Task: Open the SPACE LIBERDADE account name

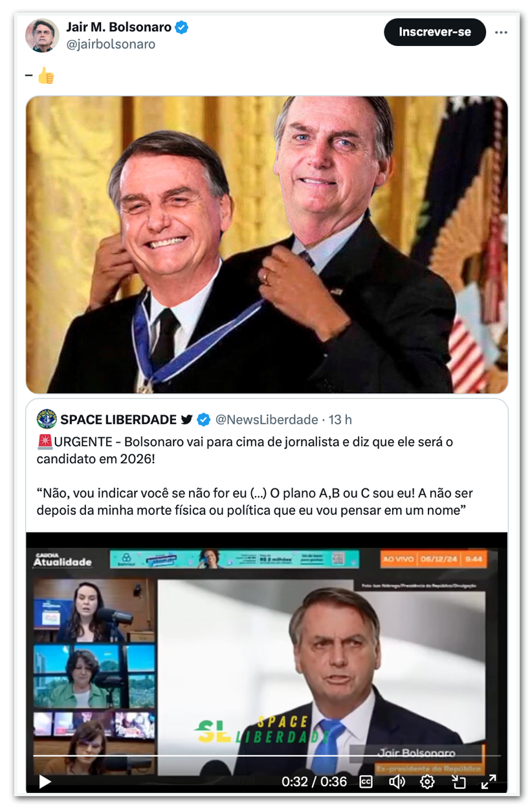Action: click(118, 420)
